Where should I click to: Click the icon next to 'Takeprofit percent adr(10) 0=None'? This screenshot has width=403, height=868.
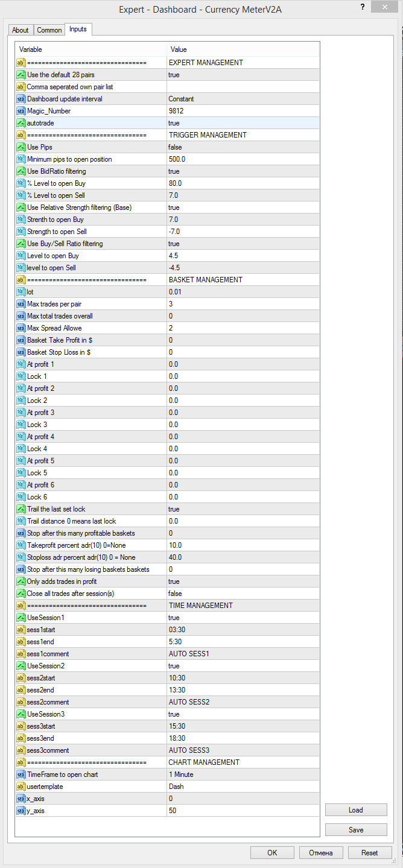(x=21, y=545)
